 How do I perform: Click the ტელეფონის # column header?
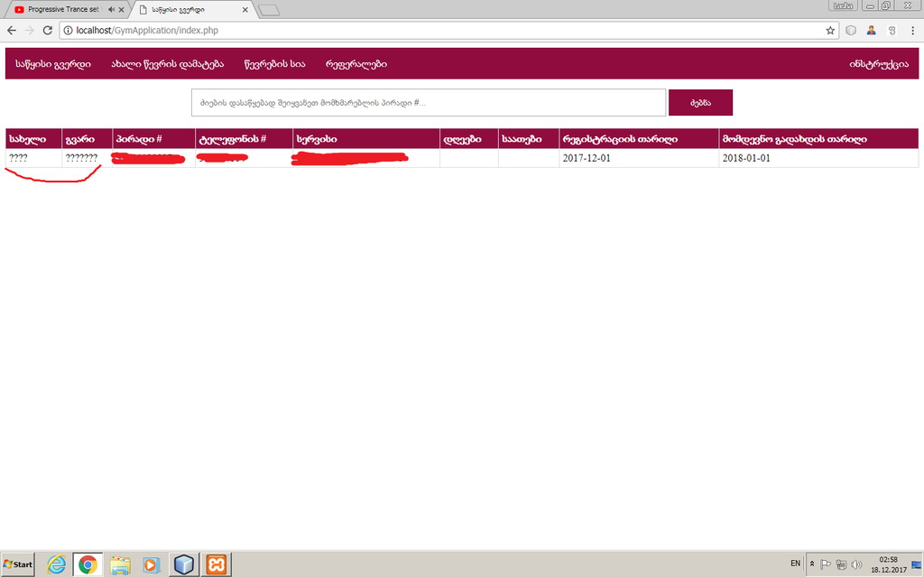click(244, 138)
